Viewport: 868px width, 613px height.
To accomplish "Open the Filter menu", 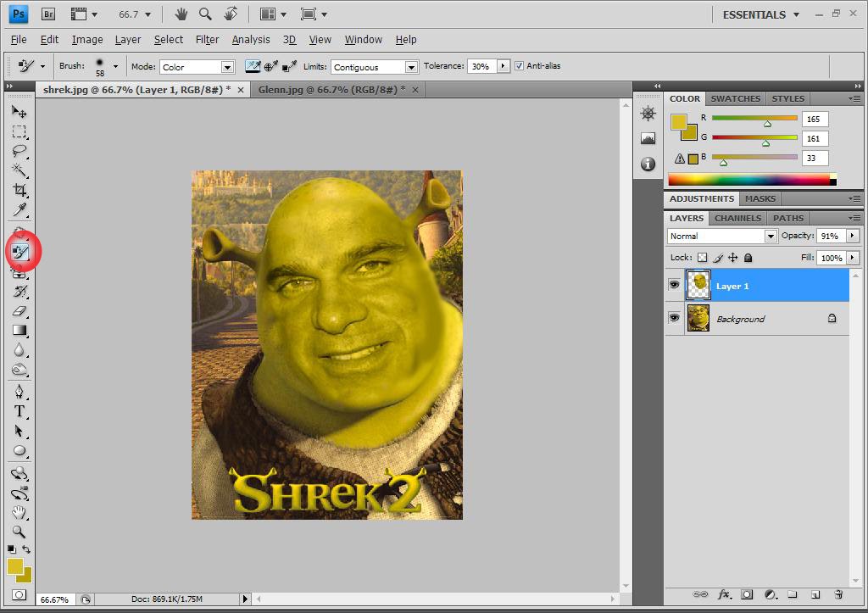I will tap(207, 39).
